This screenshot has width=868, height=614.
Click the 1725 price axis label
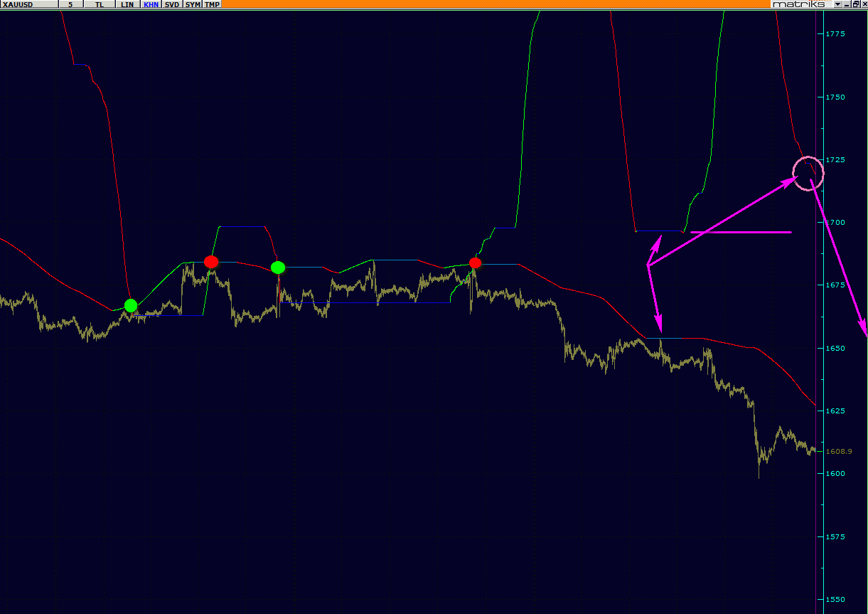point(835,159)
